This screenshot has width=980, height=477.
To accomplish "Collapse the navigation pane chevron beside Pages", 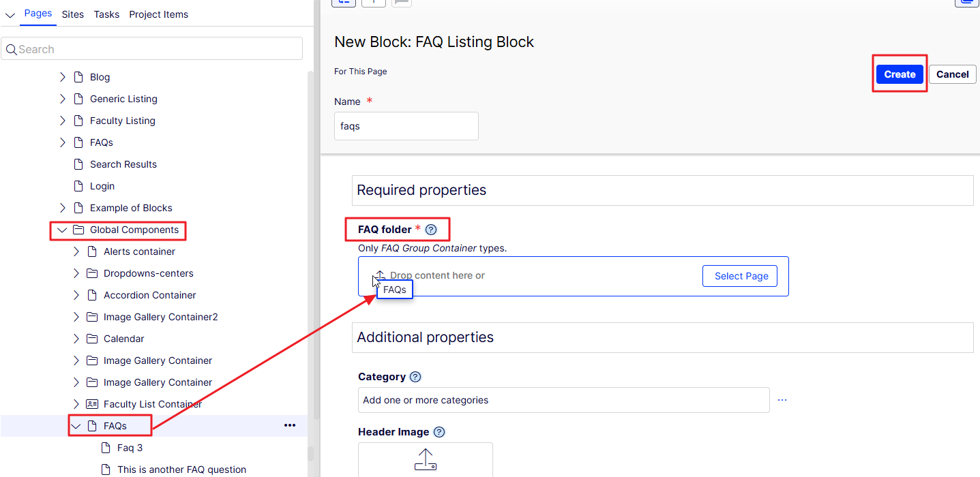I will 10,15.
